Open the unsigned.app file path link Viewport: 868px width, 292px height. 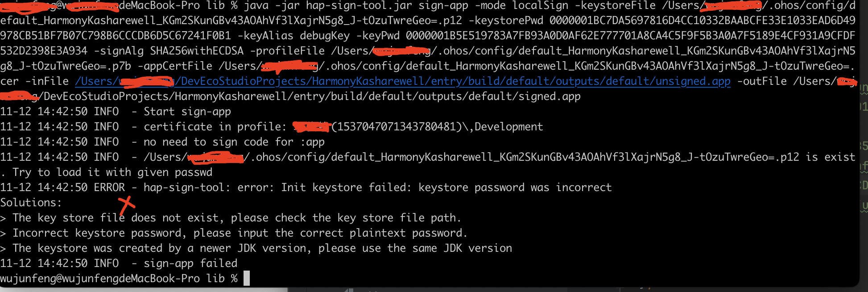(x=402, y=81)
